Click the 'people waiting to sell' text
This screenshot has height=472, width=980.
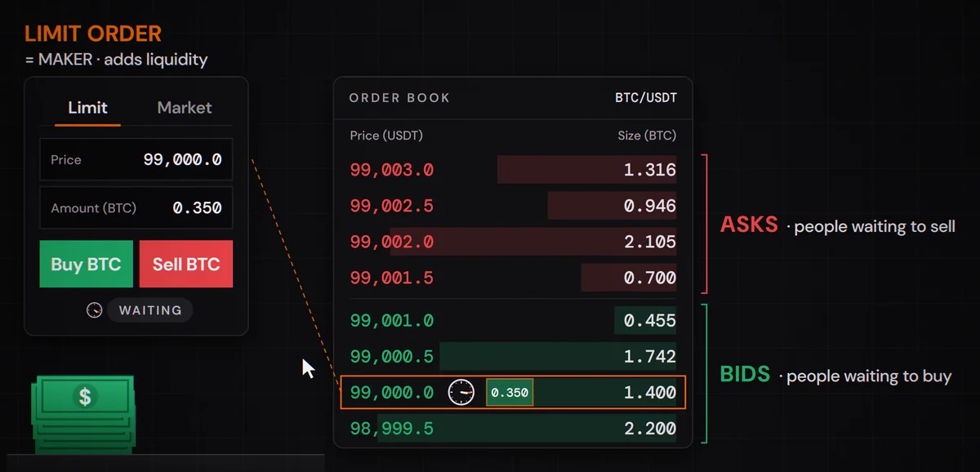875,226
